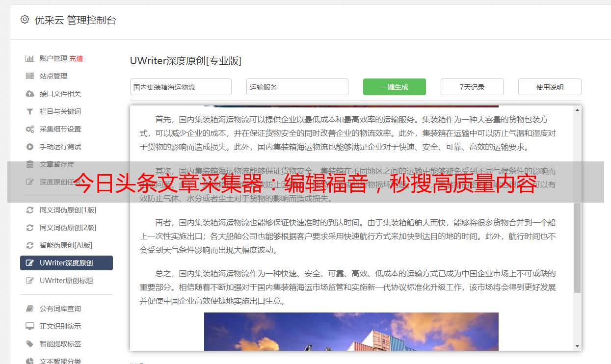Click the play icon for 手动运行测试
Viewport: 611px width, 364px height.
click(30, 147)
